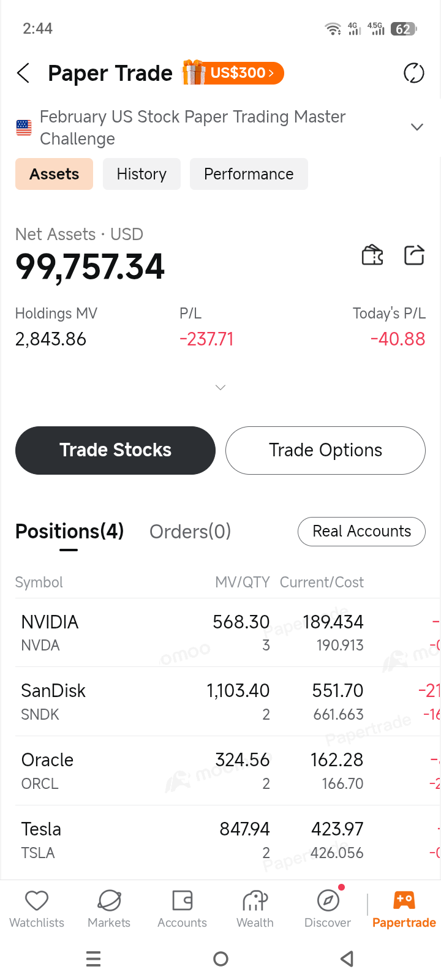Open the SanDisk SNDK position row

221,701
